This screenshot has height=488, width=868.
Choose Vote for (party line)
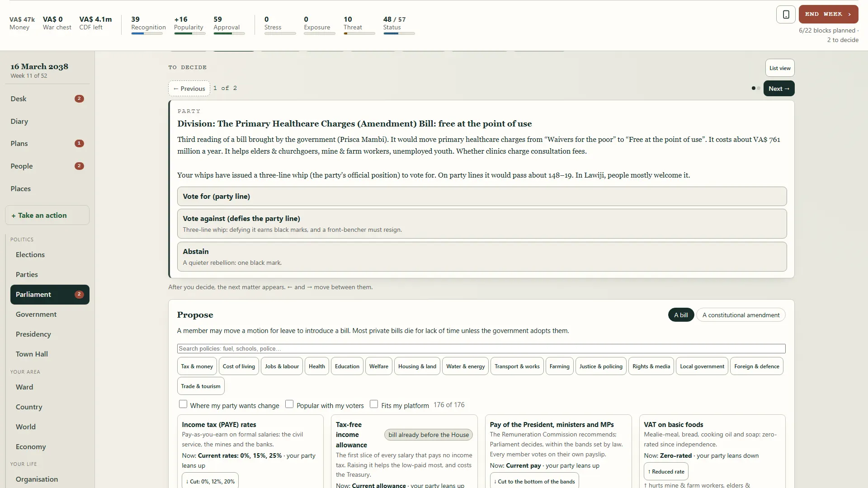(x=482, y=197)
